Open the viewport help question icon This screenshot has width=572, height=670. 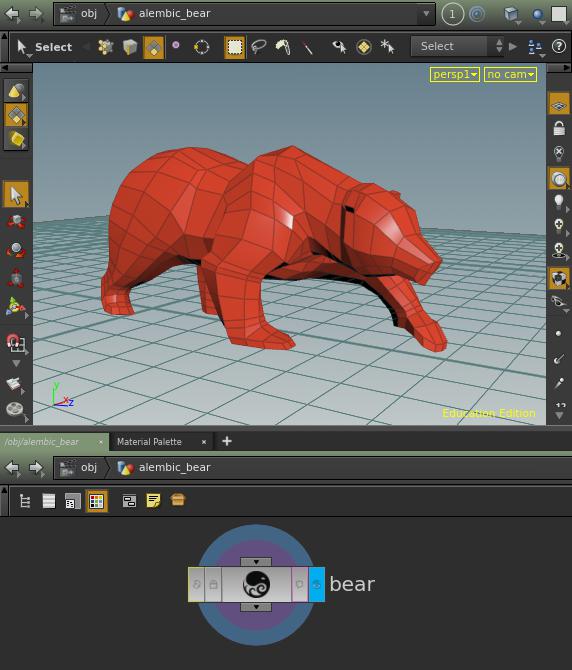coord(559,46)
